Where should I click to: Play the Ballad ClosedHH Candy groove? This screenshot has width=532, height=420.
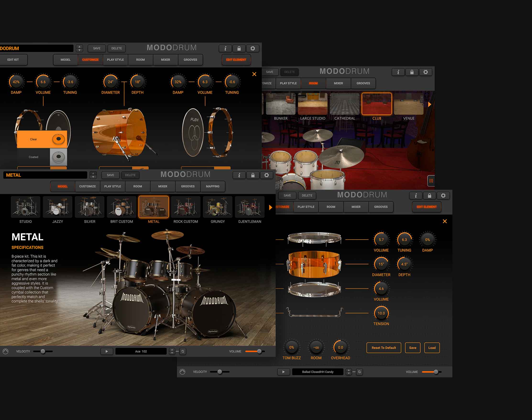click(x=284, y=372)
